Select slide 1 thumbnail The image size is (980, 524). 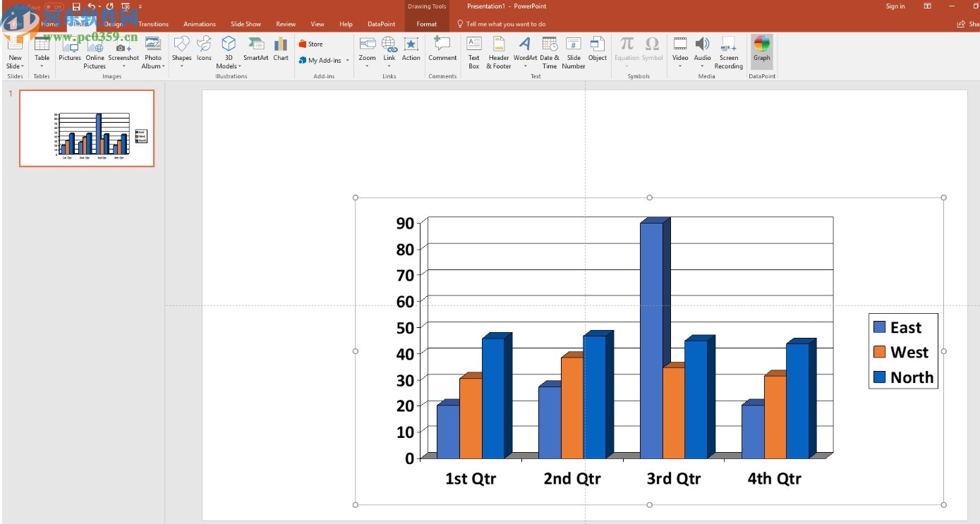click(87, 128)
